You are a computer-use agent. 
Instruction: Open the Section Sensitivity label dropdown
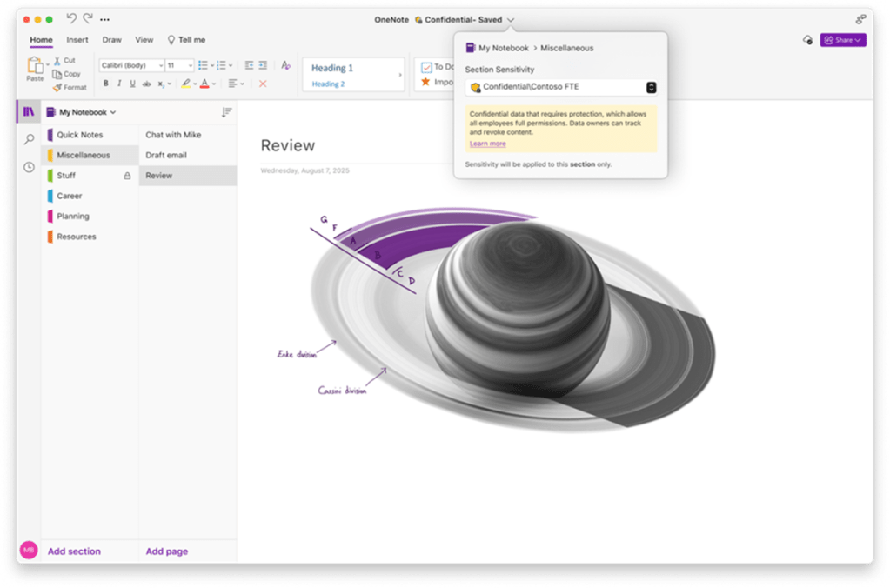[x=651, y=87]
